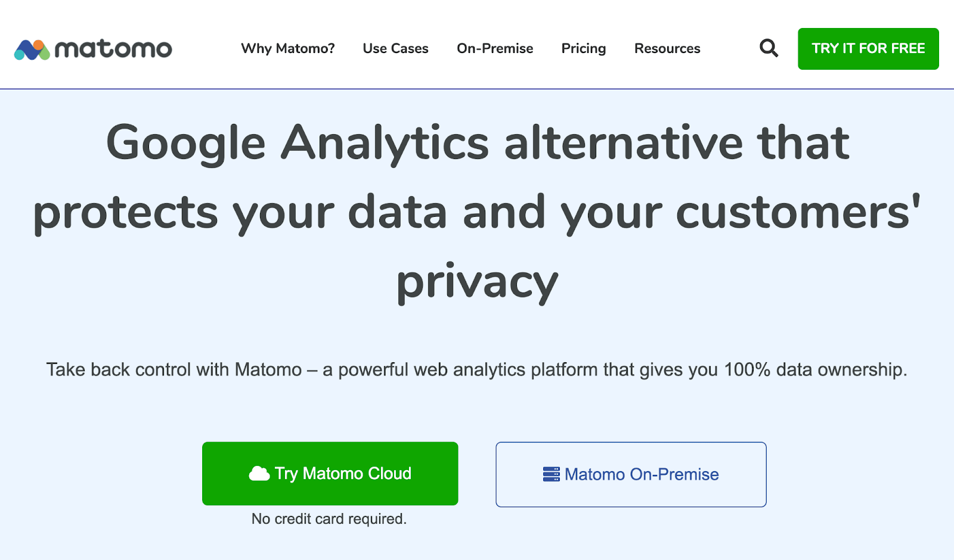Click the cloud icon in green button
Screen dimensions: 954x560
point(259,474)
